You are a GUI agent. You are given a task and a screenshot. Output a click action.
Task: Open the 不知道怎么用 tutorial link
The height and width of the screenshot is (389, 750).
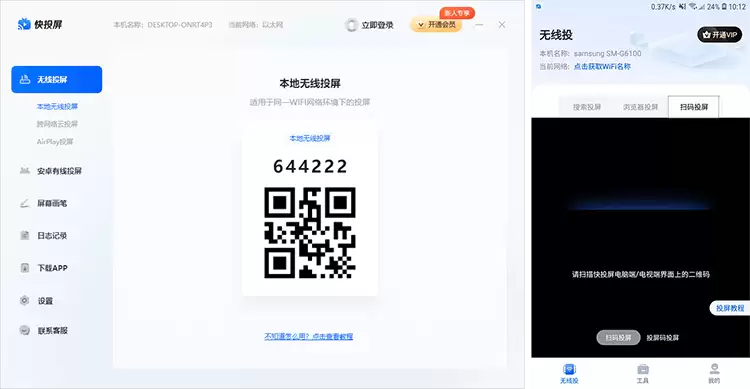coord(309,336)
